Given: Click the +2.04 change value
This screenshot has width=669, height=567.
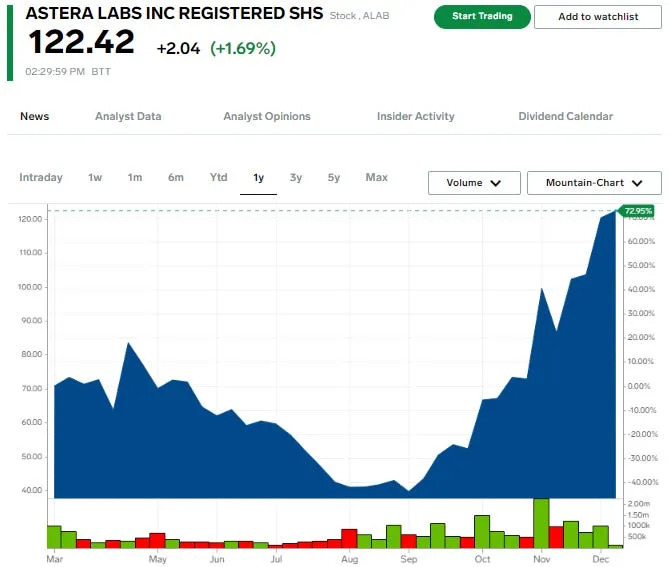Looking at the screenshot, I should click(178, 48).
